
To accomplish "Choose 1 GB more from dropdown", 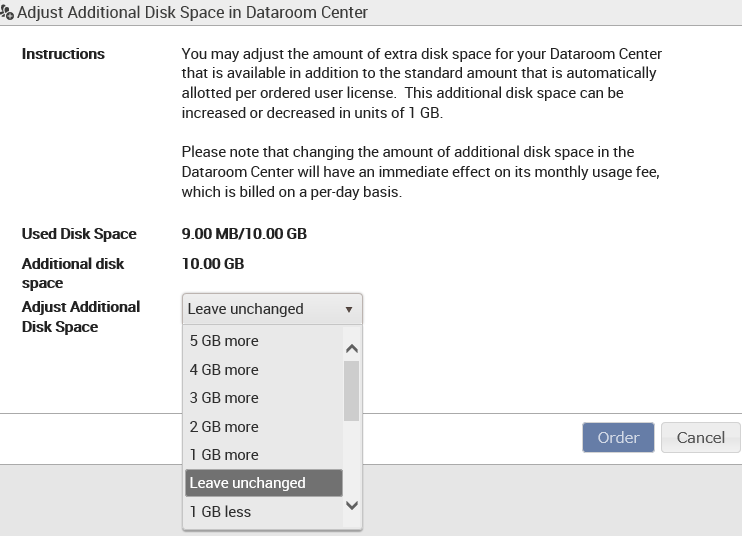I will tap(264, 455).
